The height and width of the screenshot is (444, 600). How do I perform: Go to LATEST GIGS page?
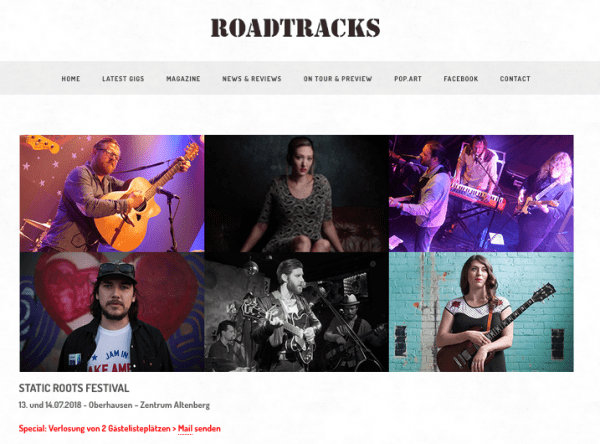[123, 78]
